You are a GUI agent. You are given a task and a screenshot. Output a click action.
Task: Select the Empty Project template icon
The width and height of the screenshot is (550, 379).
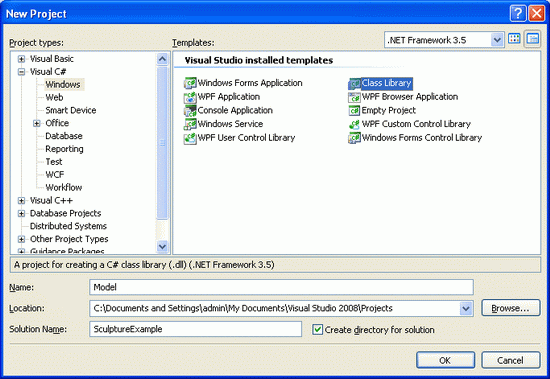[354, 111]
